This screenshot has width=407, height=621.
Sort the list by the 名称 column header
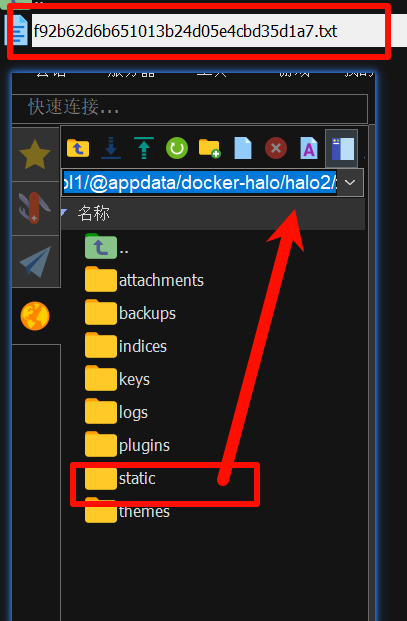(94, 214)
